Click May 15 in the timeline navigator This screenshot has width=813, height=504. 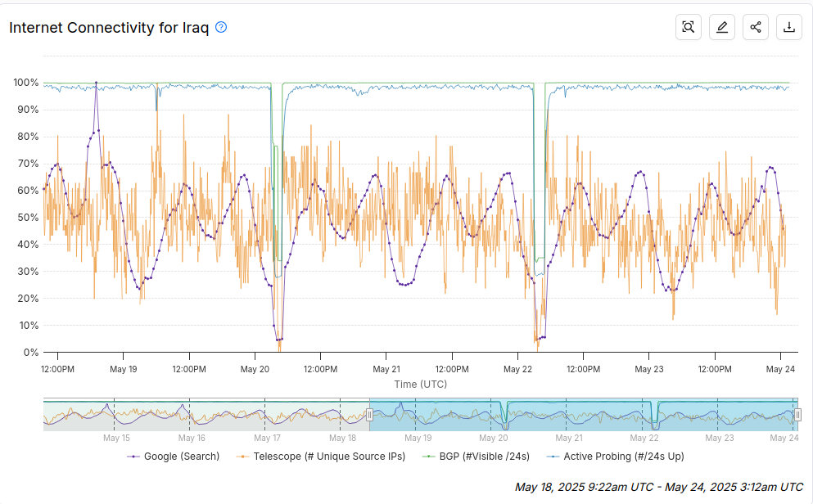116,438
